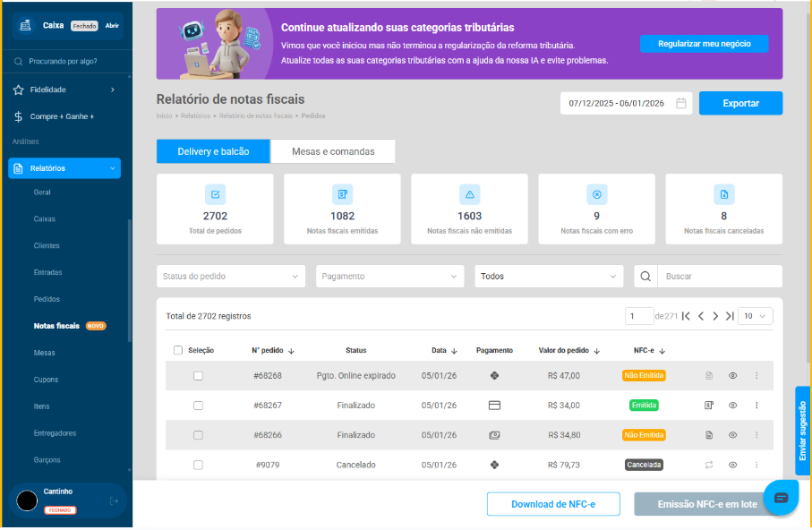Open rows-per-page dropdown showing 10
Image resolution: width=812 pixels, height=530 pixels.
(x=756, y=316)
